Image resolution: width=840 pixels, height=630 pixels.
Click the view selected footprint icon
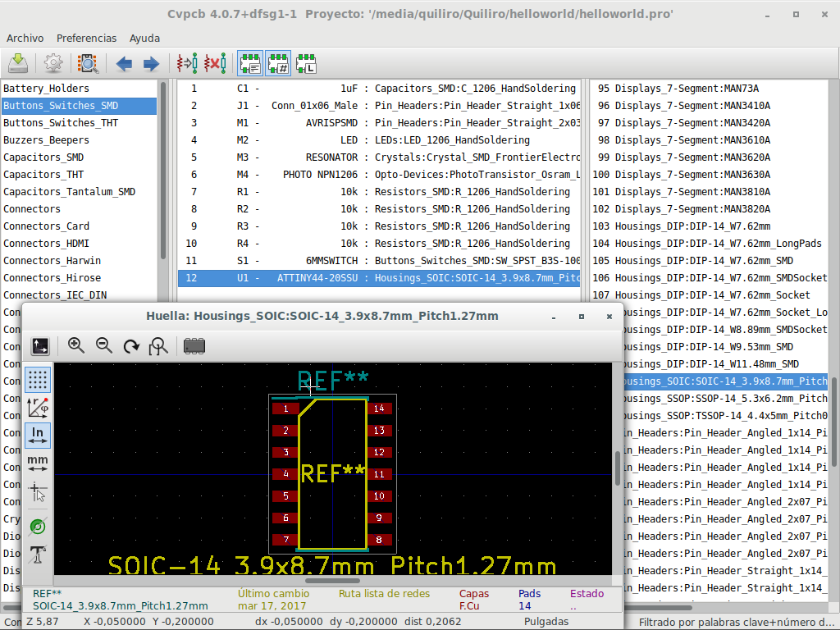pos(88,63)
